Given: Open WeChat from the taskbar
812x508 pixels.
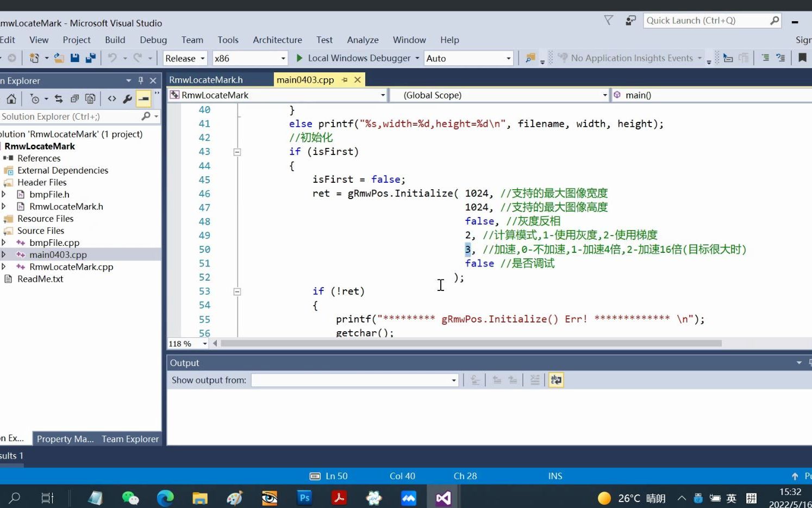Looking at the screenshot, I should coord(130,498).
